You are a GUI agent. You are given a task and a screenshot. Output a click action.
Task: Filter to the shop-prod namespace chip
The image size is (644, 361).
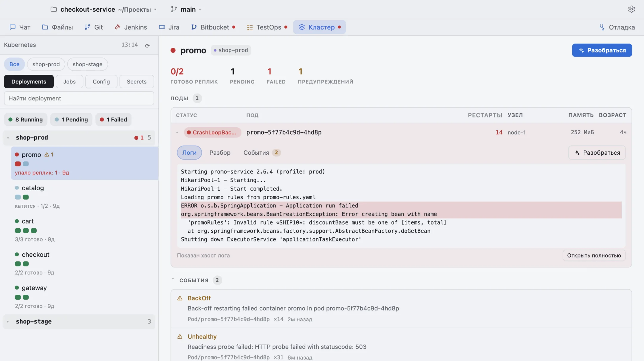(x=46, y=64)
